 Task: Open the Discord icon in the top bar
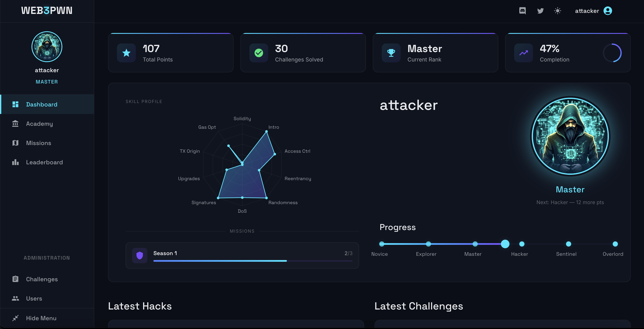tap(523, 10)
